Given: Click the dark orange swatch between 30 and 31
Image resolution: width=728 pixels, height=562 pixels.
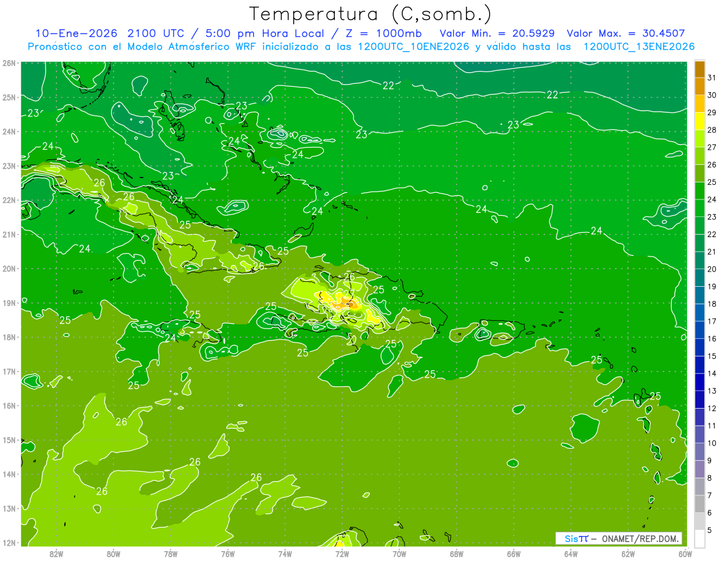Looking at the screenshot, I should (x=699, y=87).
